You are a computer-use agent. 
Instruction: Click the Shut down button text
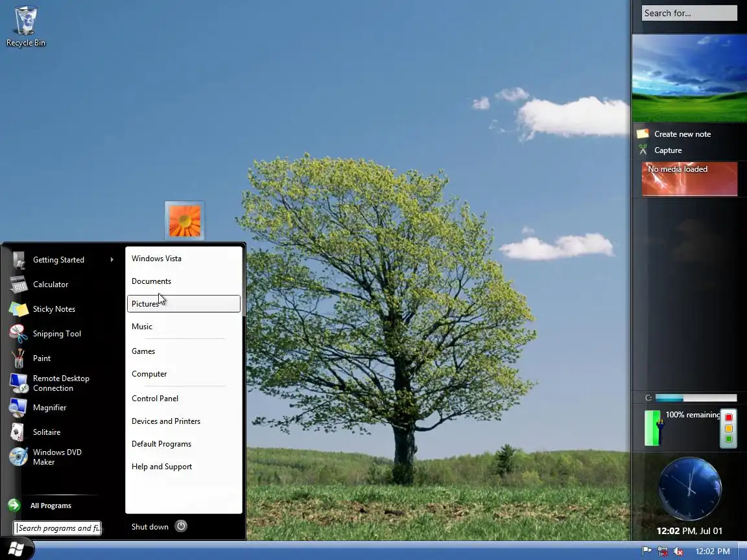150,527
